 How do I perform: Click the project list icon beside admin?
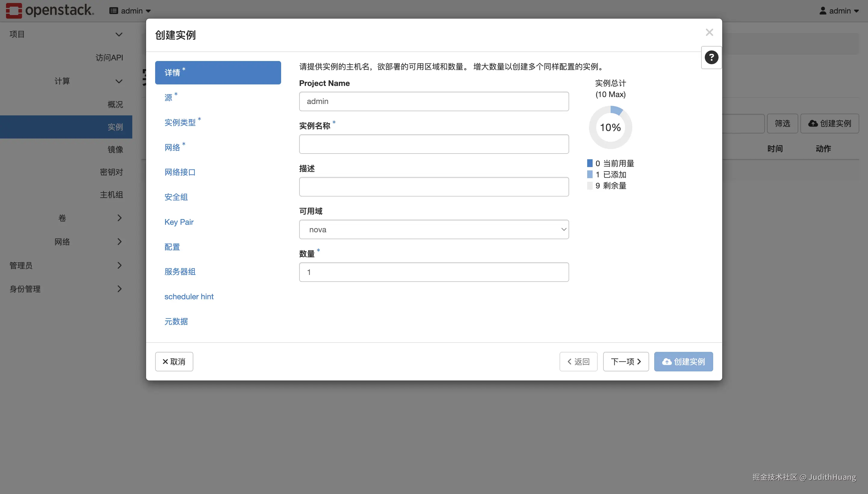pos(114,11)
